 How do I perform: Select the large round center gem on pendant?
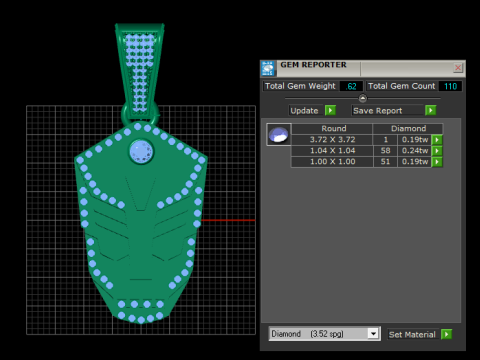pos(141,152)
